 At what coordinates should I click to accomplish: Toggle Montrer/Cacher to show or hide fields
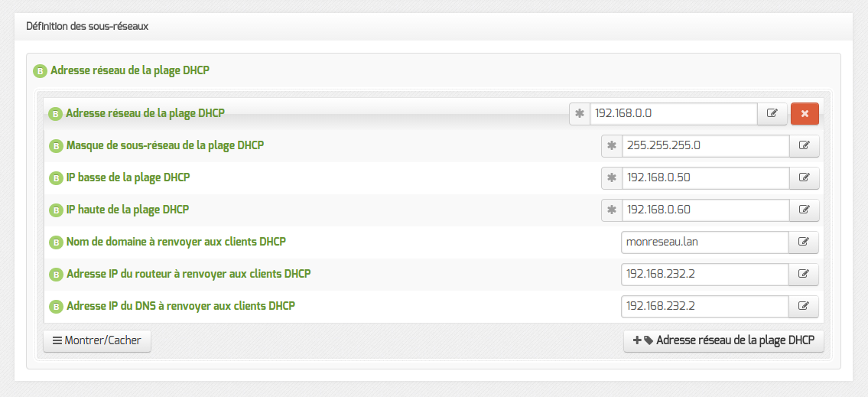click(x=97, y=341)
